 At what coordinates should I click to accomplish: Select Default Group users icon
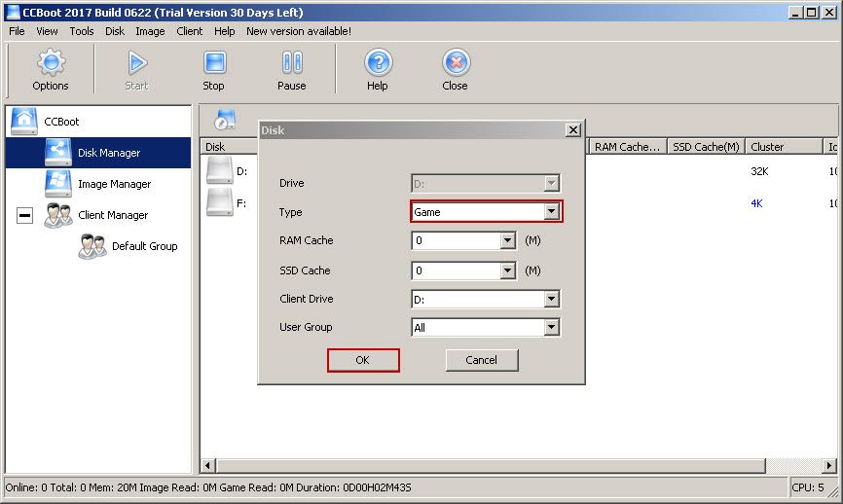tap(92, 246)
